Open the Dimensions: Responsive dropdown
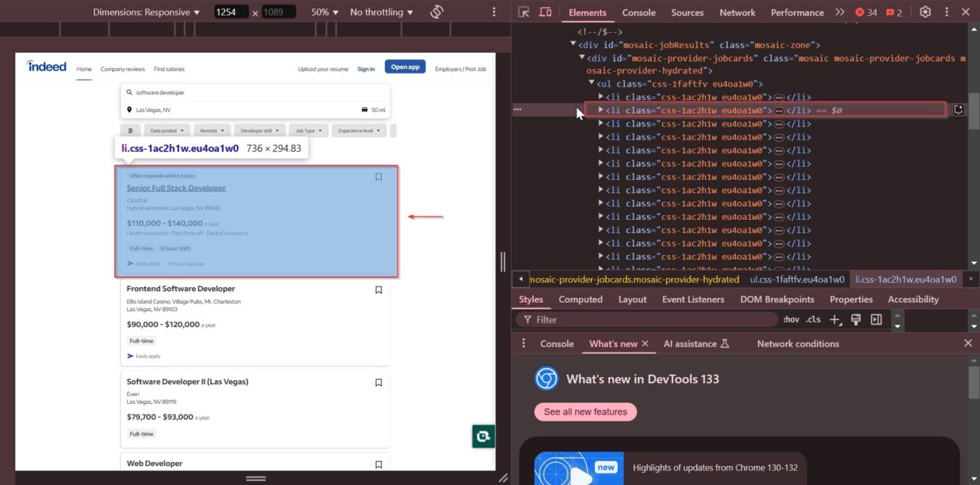The image size is (980, 485). 146,12
